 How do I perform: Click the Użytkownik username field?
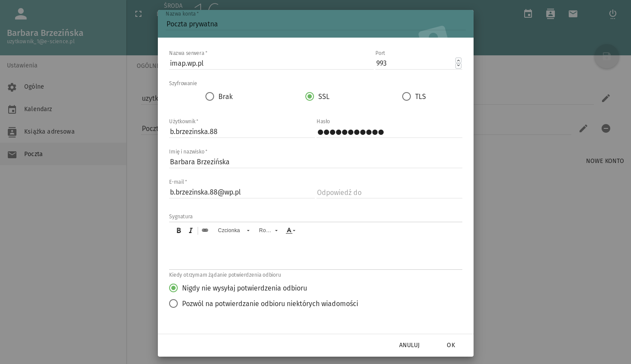pos(242,131)
